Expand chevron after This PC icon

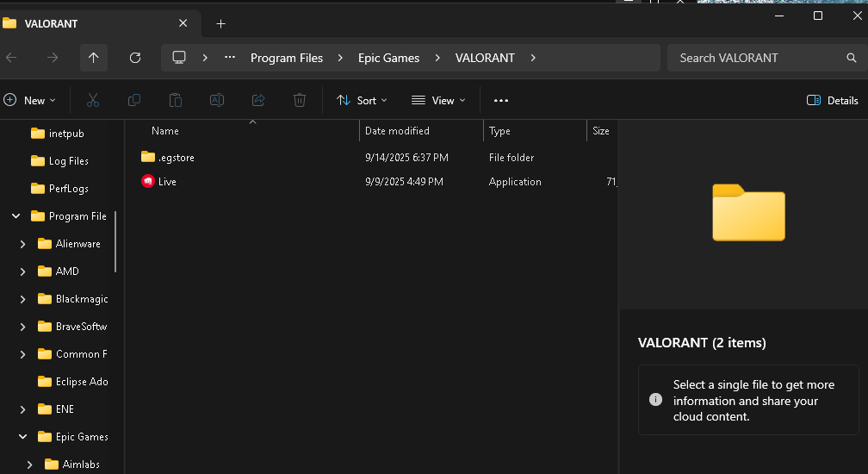(205, 58)
